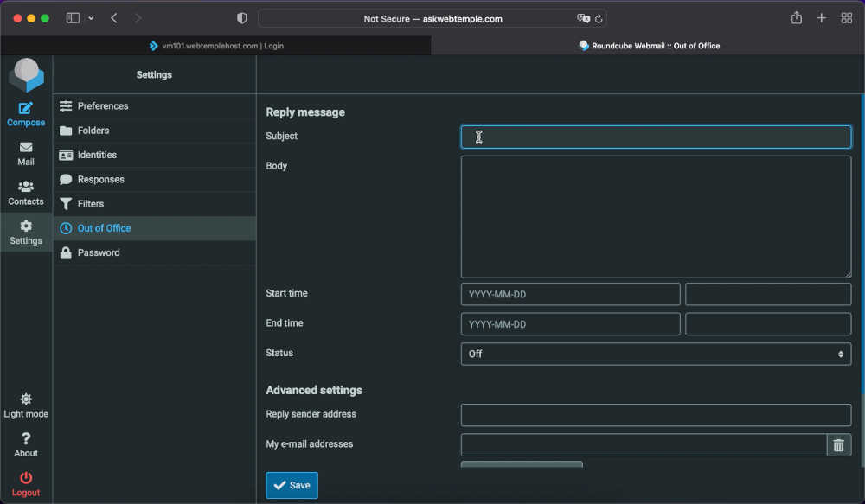
Task: Open Identities settings
Action: (155, 155)
